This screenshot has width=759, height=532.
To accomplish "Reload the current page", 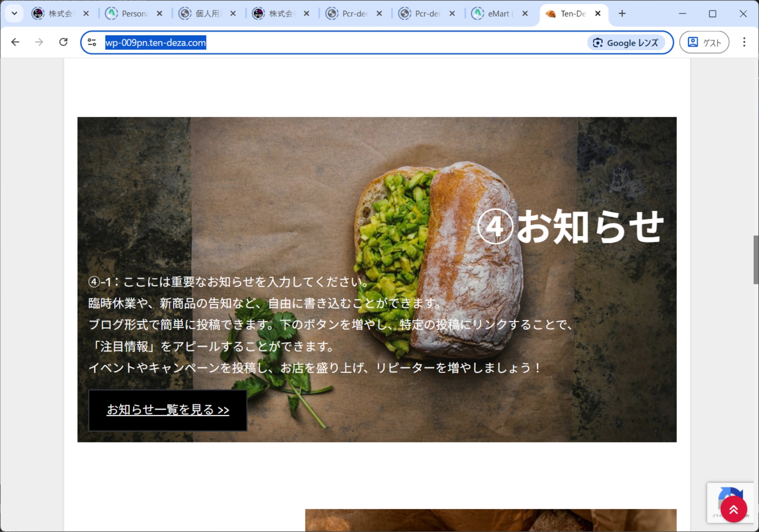I will [63, 42].
